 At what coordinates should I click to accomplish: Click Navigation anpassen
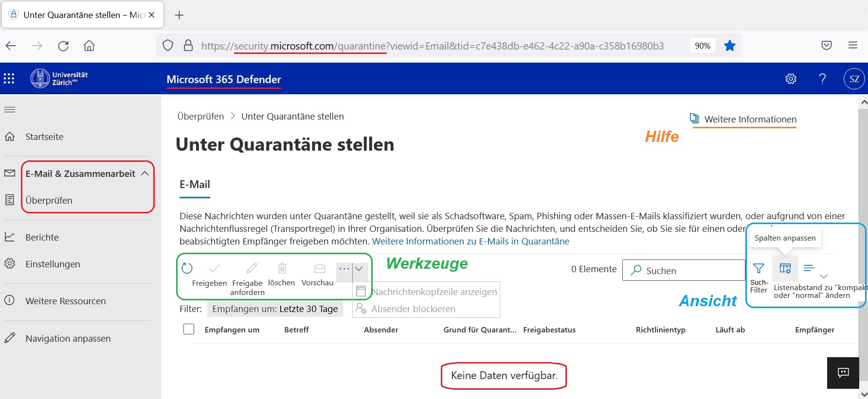[68, 338]
